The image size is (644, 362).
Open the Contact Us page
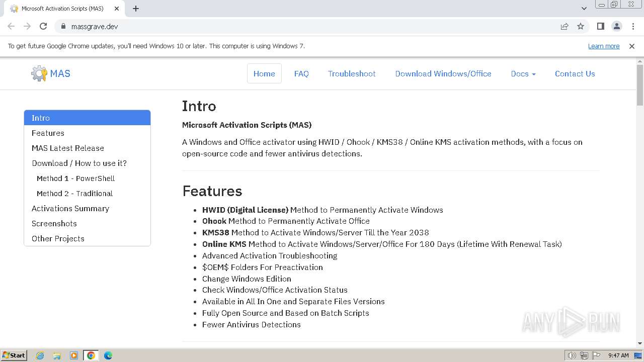(575, 73)
